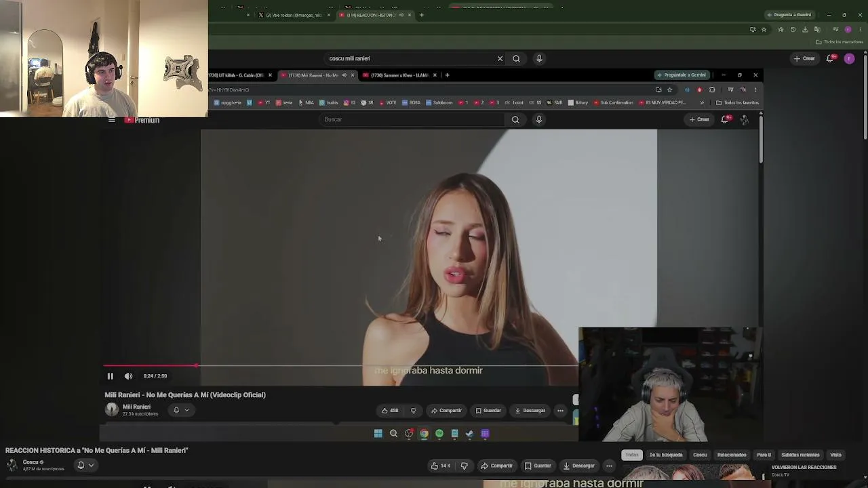This screenshot has width=868, height=488.
Task: Open more actions menu beside Coscu video Descargar
Action: click(609, 466)
